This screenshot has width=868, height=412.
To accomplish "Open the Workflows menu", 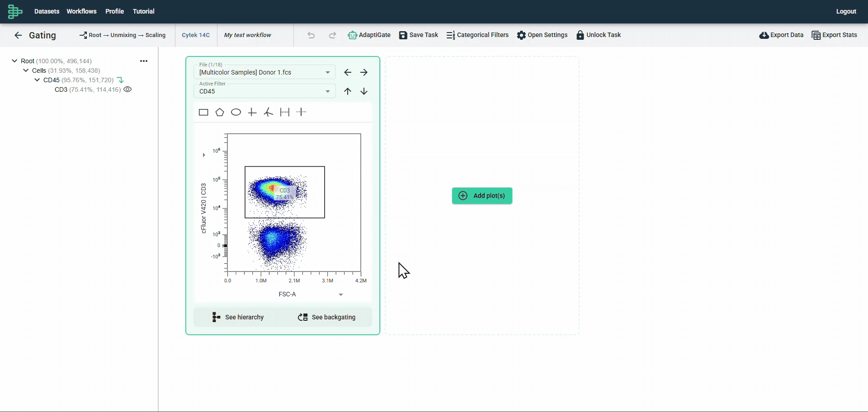I will (x=82, y=11).
